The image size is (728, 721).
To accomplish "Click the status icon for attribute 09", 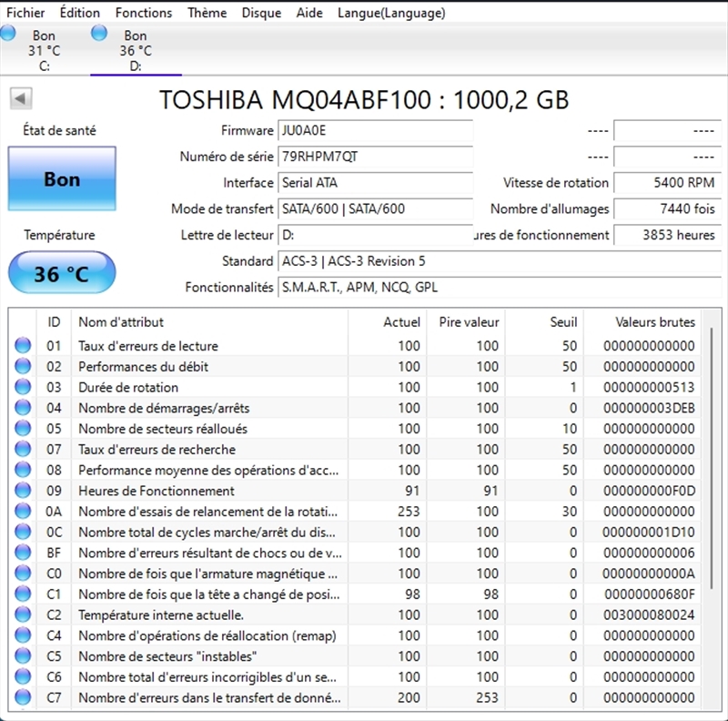I will click(x=23, y=491).
